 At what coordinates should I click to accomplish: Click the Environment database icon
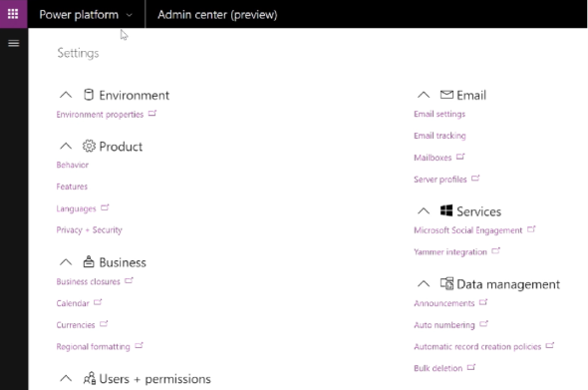click(89, 95)
